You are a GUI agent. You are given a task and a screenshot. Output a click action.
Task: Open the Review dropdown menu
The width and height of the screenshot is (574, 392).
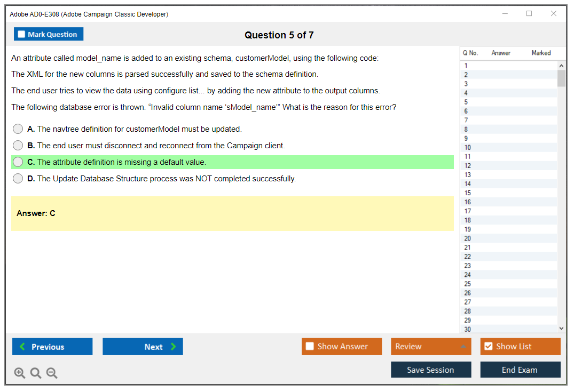coord(431,347)
